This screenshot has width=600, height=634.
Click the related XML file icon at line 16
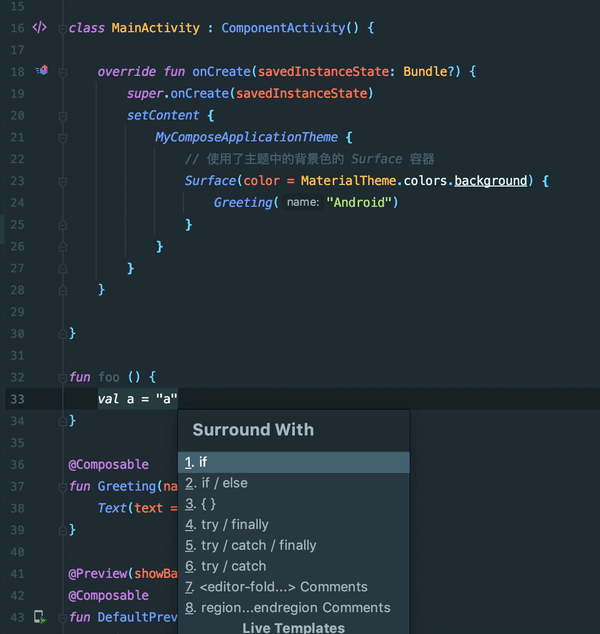point(40,27)
